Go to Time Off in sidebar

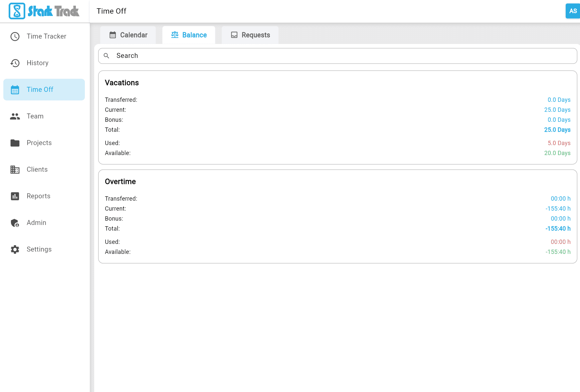click(x=40, y=90)
